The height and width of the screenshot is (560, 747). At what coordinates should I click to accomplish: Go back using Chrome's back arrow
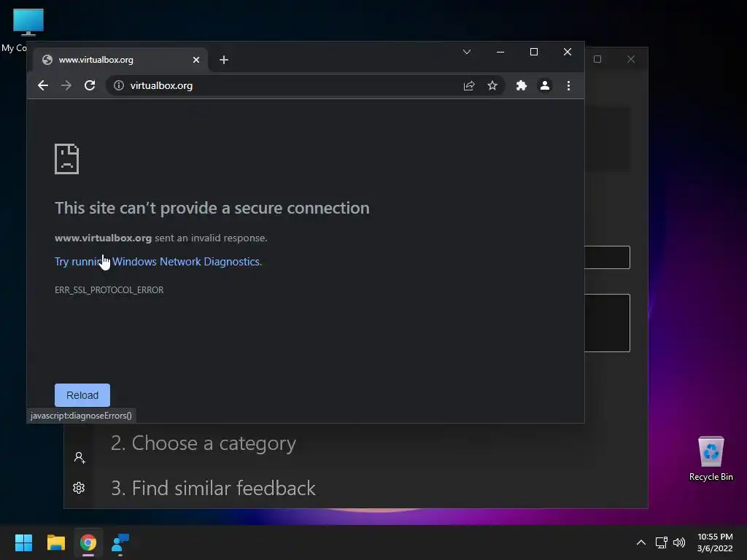43,86
